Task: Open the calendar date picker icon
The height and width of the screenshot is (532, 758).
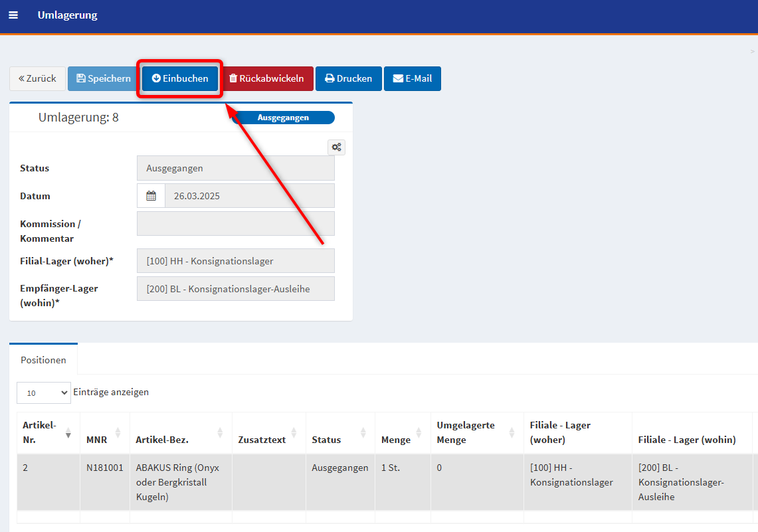Action: [151, 196]
